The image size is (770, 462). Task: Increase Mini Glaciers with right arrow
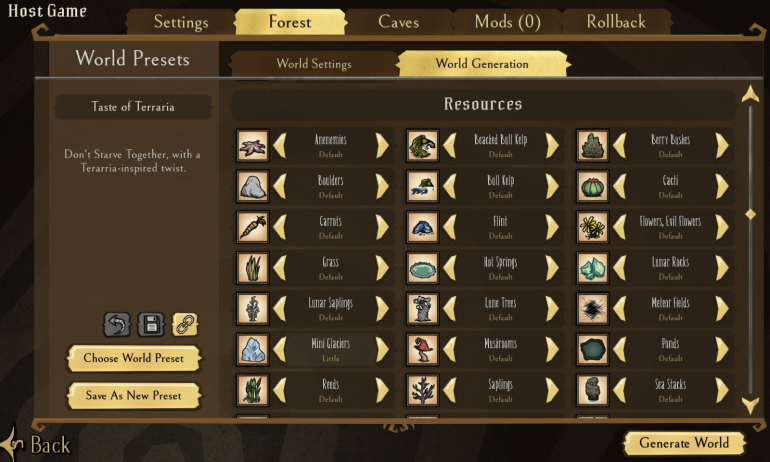pos(382,350)
